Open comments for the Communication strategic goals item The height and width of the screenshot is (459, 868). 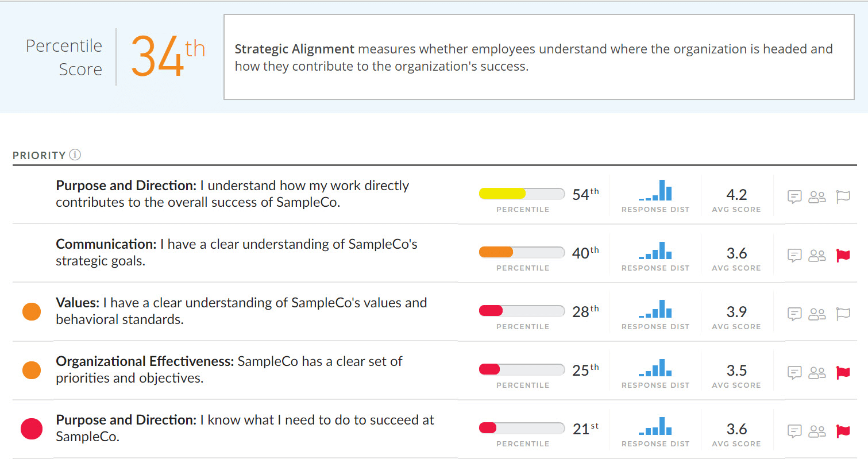point(794,256)
